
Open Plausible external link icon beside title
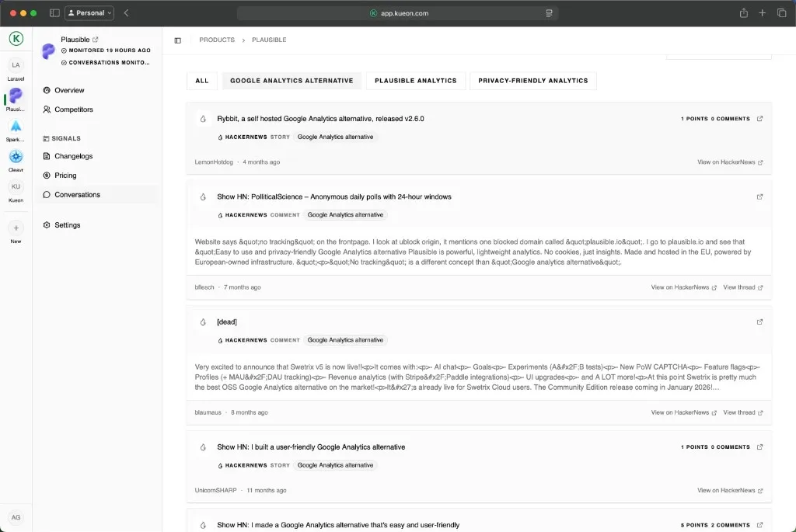[x=96, y=40]
